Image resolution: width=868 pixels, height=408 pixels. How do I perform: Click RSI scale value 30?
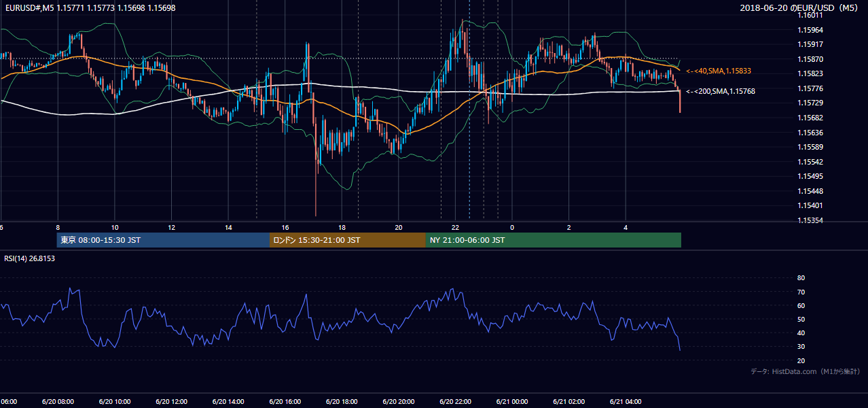pyautogui.click(x=801, y=347)
